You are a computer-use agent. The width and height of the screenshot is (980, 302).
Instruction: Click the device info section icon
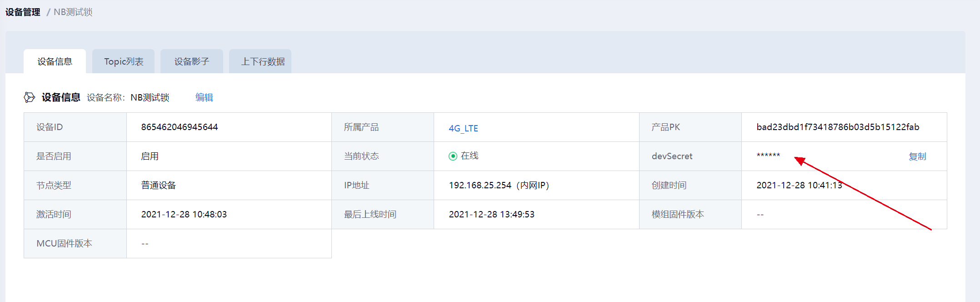(x=29, y=97)
